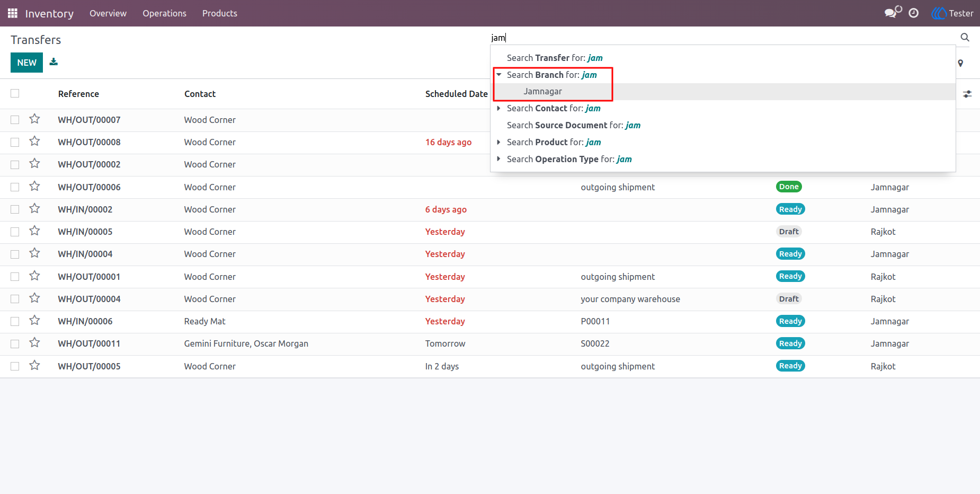Screen dimensions: 980x494
Task: Click the search input field containing jam
Action: [723, 38]
